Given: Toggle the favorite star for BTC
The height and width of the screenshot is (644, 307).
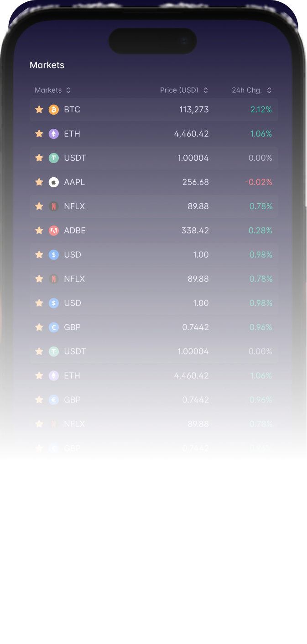Looking at the screenshot, I should 39,110.
